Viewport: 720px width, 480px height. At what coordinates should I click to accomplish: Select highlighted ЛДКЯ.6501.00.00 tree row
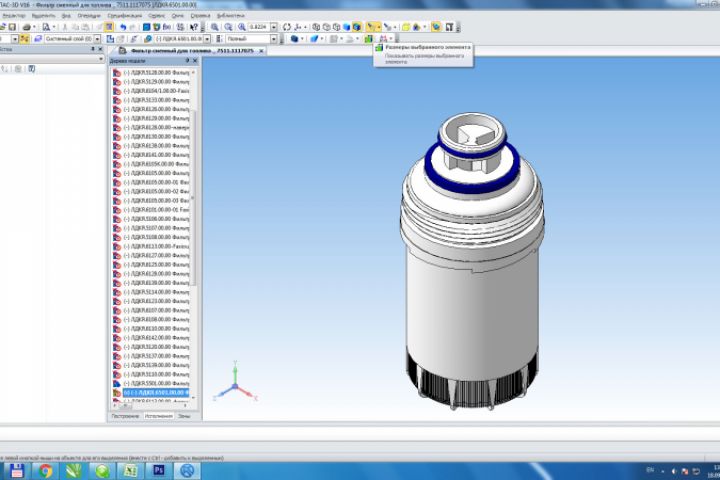[x=156, y=393]
